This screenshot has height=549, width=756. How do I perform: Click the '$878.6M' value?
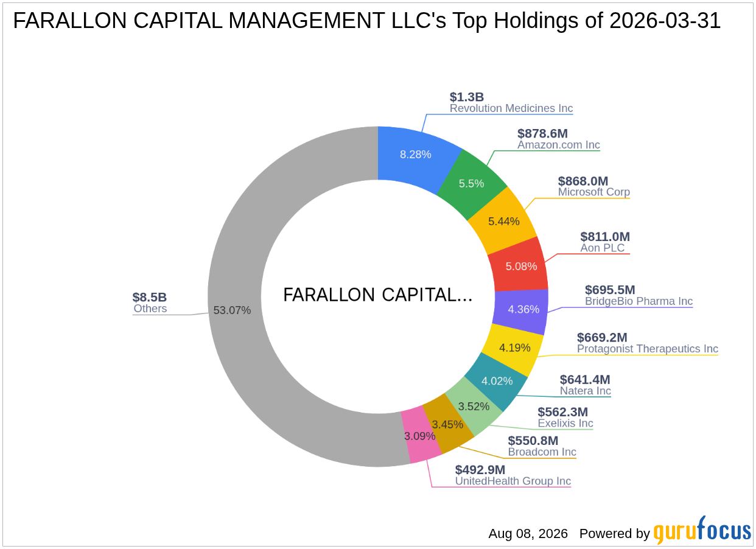coord(542,133)
